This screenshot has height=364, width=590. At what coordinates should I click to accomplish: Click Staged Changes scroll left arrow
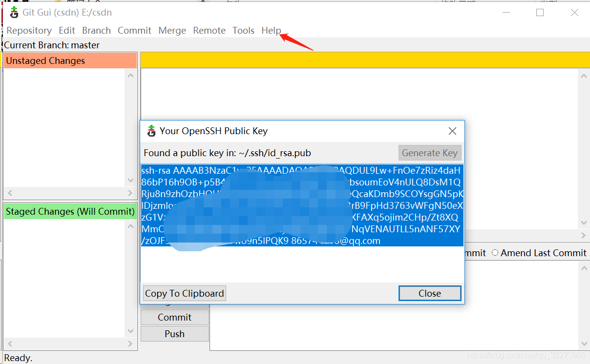click(10, 344)
